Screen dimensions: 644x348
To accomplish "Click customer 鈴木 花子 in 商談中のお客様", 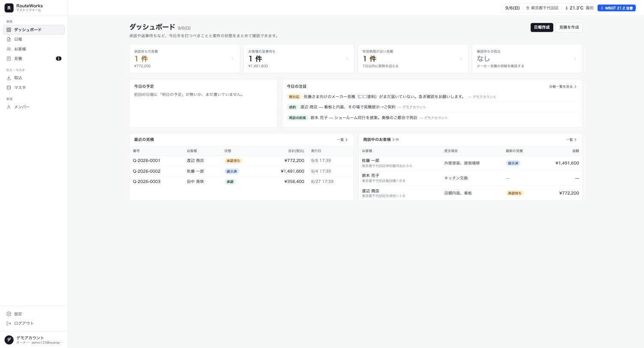I will click(x=370, y=176).
